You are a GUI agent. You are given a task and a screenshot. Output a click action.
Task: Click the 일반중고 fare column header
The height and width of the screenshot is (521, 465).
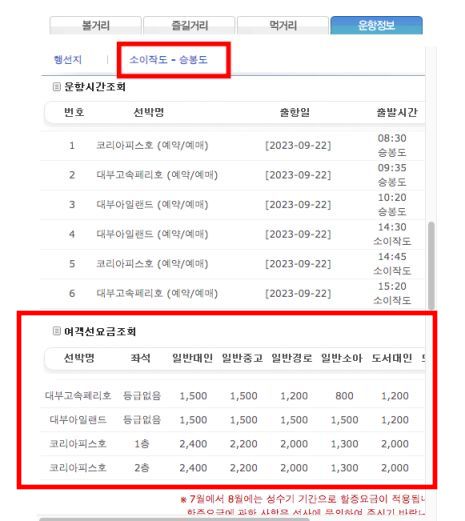coord(242,358)
